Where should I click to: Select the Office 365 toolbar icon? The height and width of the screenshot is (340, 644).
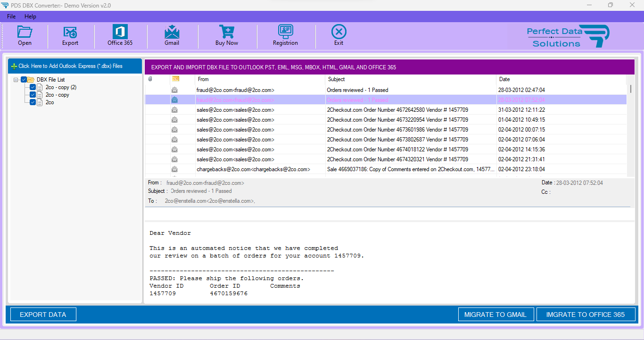point(120,32)
